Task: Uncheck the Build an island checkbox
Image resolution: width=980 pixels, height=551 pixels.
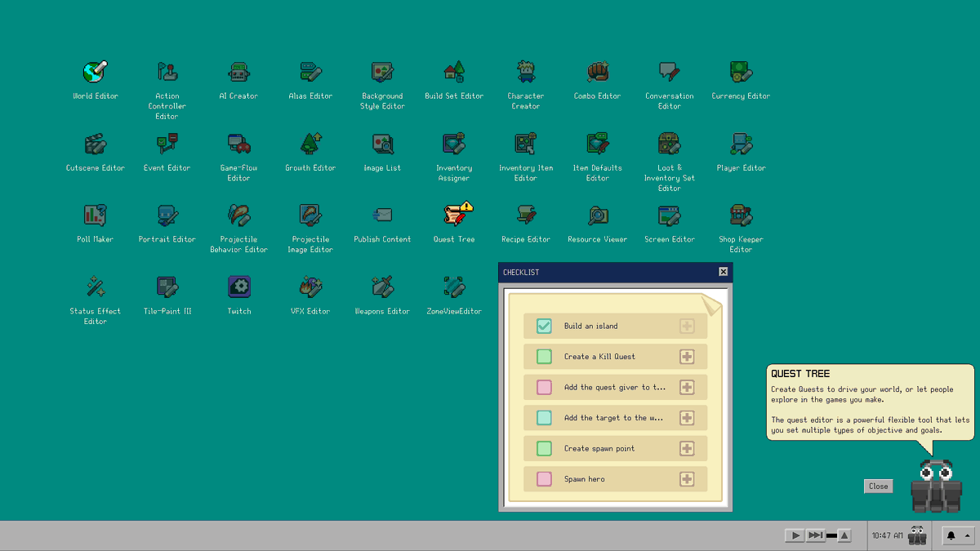Action: pyautogui.click(x=544, y=326)
